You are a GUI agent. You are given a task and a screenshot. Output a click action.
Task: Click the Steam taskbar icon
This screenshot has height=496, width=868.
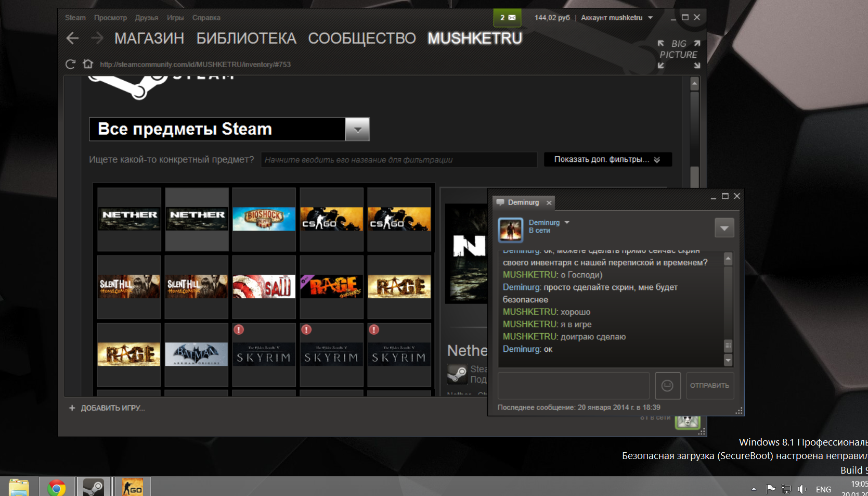[94, 487]
